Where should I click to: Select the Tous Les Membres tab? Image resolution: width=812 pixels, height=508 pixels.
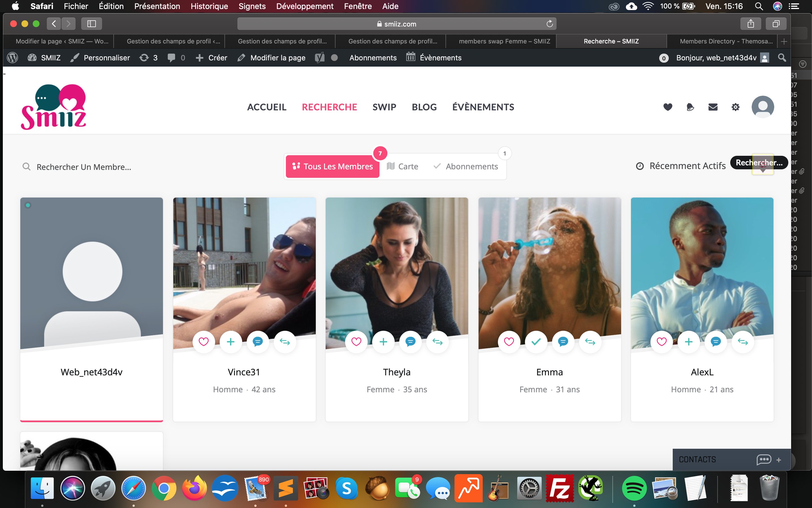tap(332, 166)
